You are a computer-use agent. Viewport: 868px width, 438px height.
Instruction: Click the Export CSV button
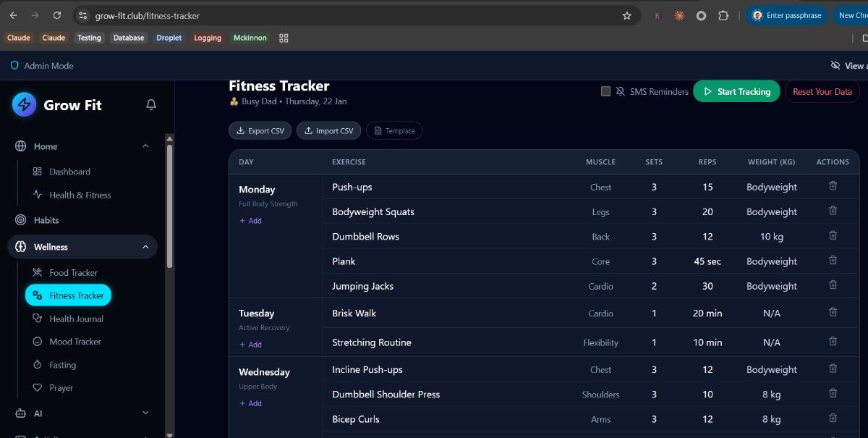[260, 131]
